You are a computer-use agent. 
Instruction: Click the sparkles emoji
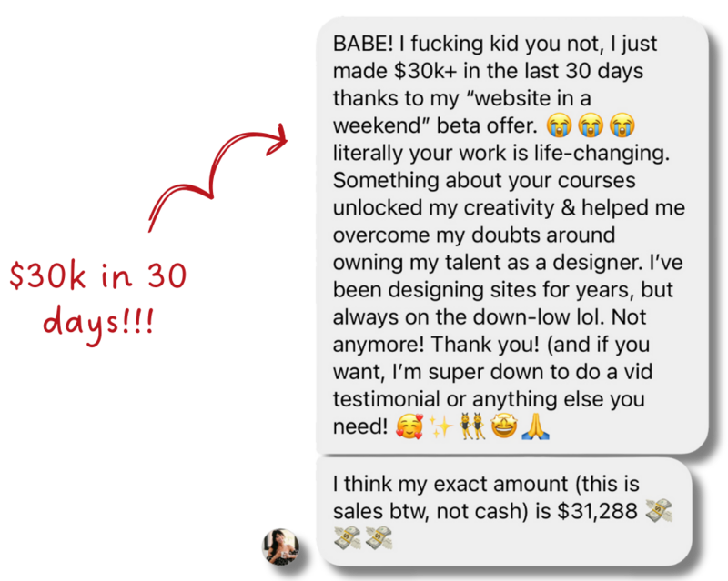[440, 426]
